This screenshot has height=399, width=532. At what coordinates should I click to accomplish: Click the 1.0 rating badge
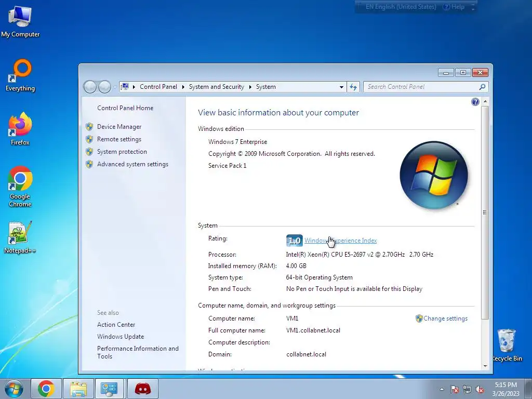[294, 241]
